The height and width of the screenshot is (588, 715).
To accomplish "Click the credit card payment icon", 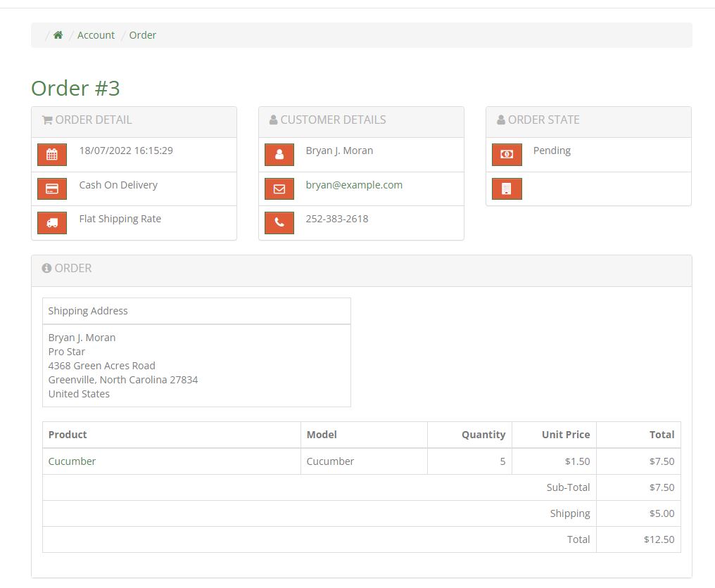I will point(52,188).
